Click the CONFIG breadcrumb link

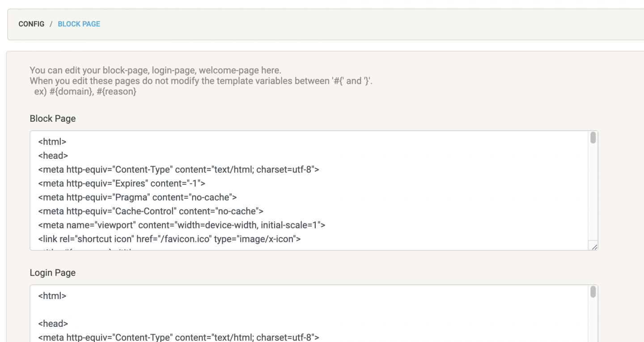point(31,24)
